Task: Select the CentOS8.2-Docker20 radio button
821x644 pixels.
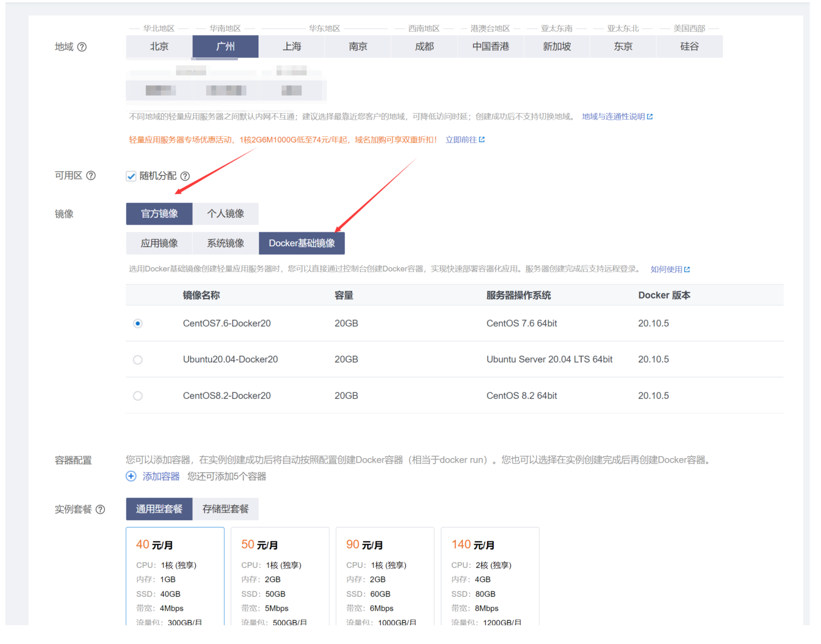Action: (138, 396)
